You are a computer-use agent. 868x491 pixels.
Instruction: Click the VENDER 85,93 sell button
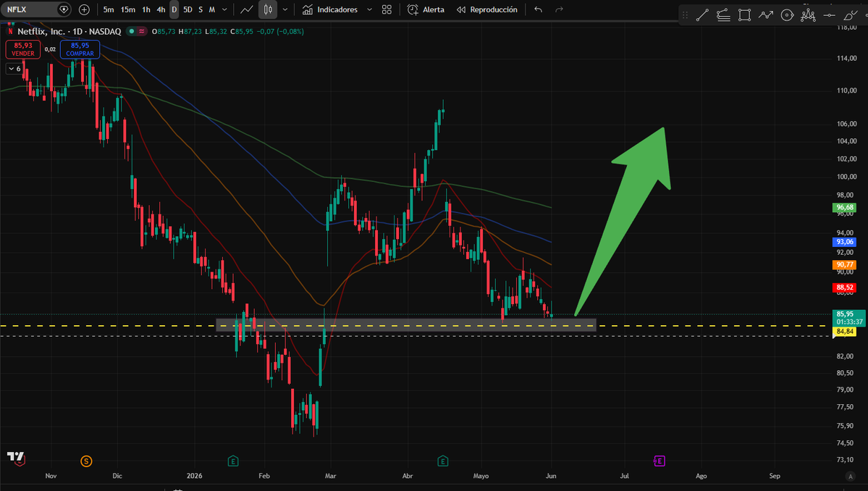point(22,49)
